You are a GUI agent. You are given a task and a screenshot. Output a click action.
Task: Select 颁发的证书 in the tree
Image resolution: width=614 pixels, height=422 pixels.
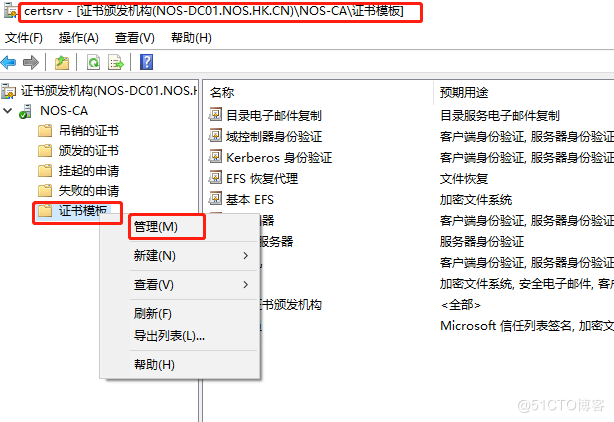(88, 150)
